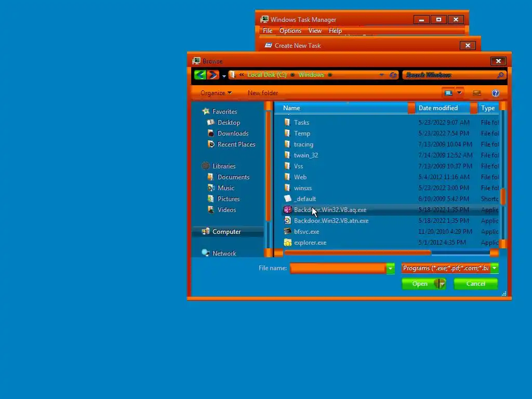
Task: Click the winsxs folder icon
Action: point(287,188)
